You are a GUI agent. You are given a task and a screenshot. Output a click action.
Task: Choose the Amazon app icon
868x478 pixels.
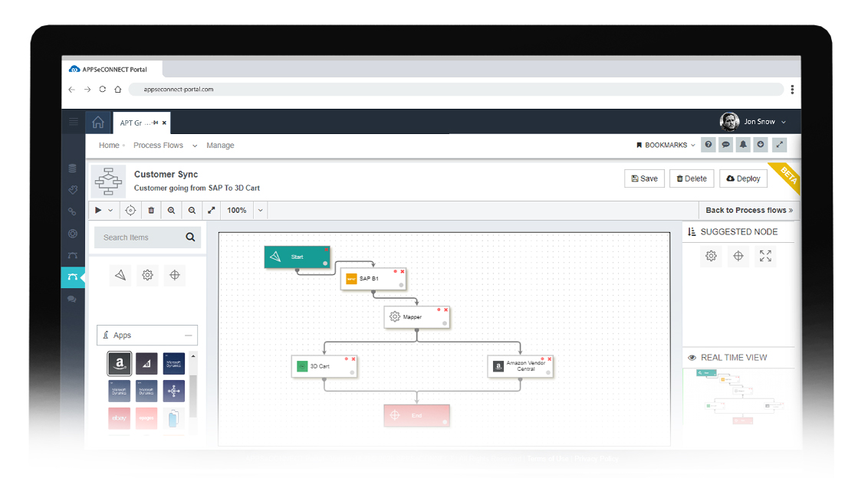pyautogui.click(x=120, y=363)
